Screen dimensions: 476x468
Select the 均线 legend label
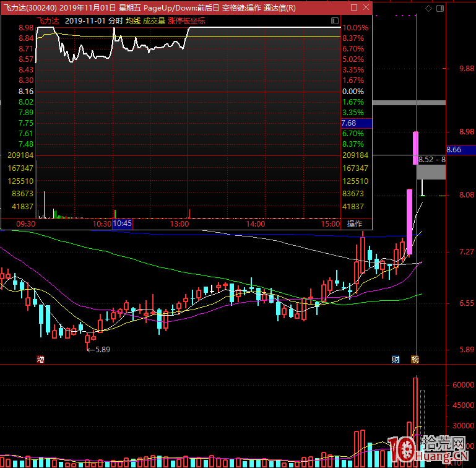click(x=133, y=20)
